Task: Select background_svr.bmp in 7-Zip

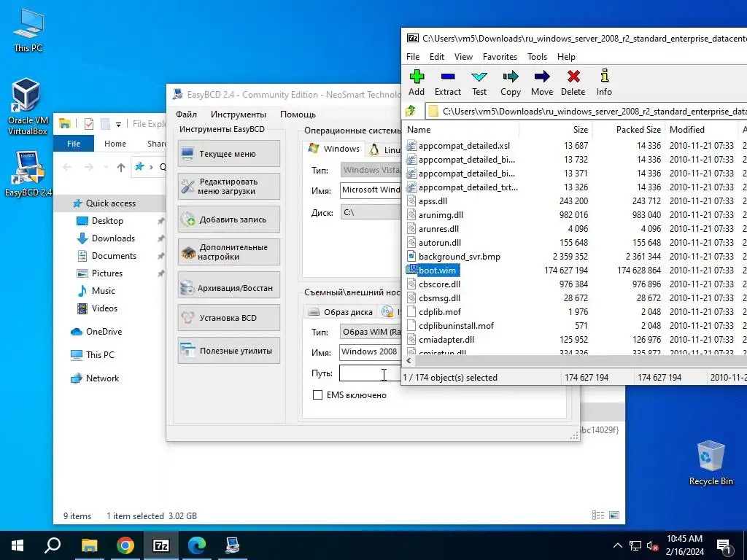Action: click(460, 257)
